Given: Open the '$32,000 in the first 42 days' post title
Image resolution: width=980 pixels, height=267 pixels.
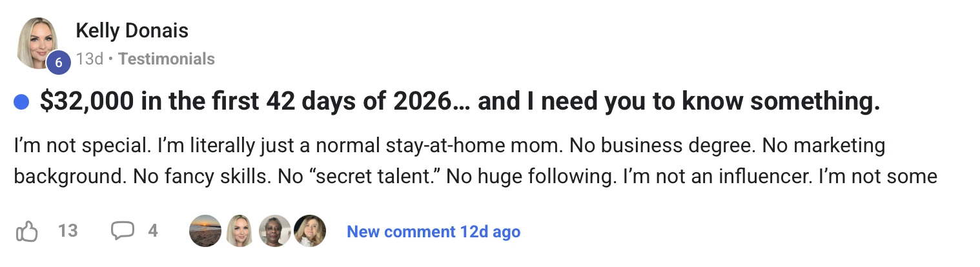Looking at the screenshot, I should click(x=460, y=101).
